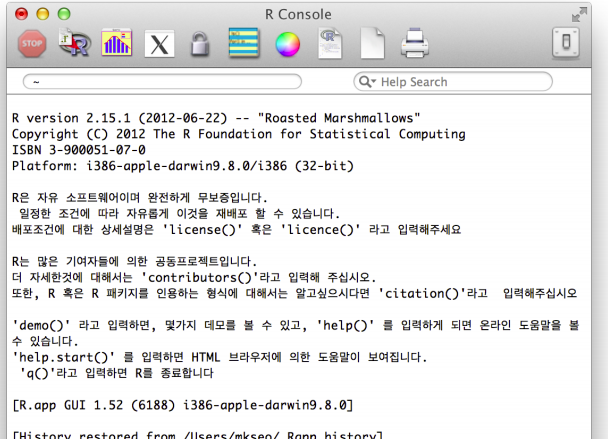
Task: Click the "[R.app GUI 1.52 (6188)" line
Action: pyautogui.click(x=183, y=405)
